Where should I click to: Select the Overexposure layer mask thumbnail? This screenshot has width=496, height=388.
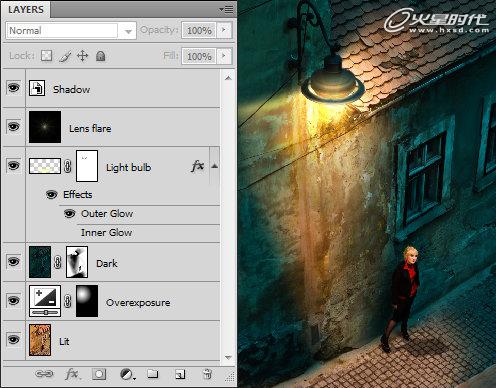87,301
